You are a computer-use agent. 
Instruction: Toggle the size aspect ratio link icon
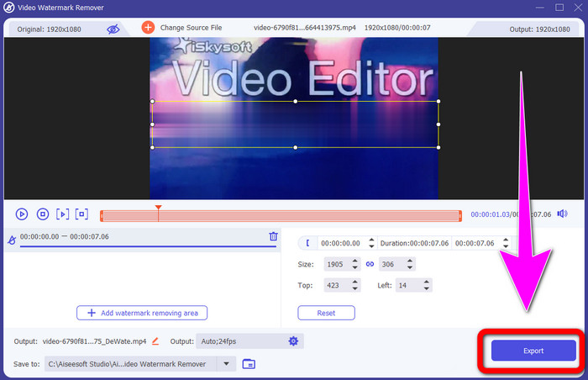[x=370, y=264]
